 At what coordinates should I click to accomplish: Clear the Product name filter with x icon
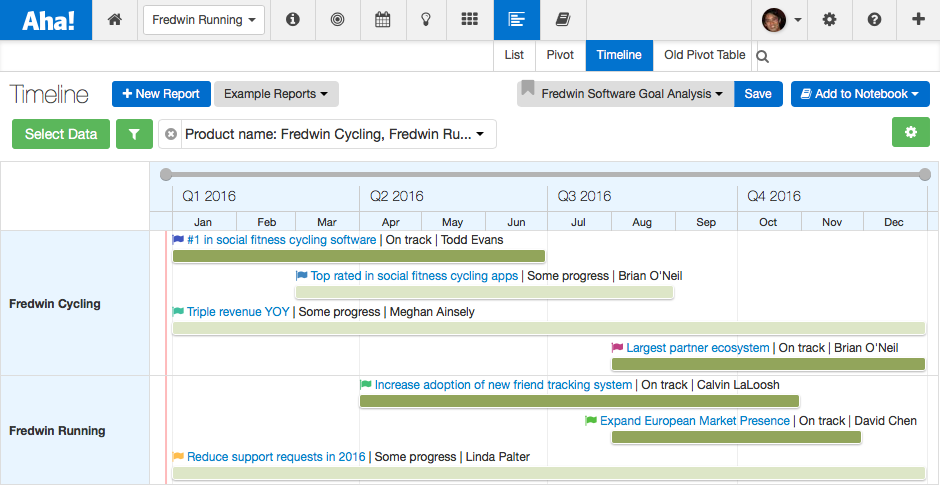[x=171, y=134]
